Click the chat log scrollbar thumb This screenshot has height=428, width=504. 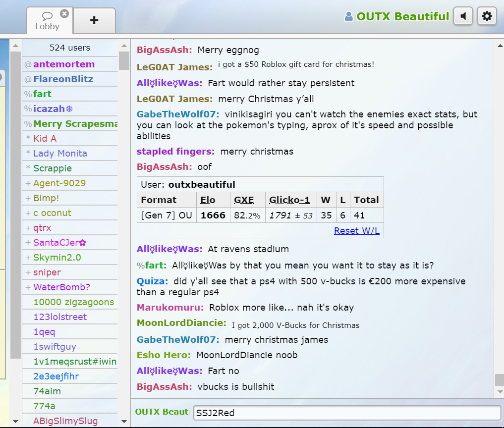(500, 380)
